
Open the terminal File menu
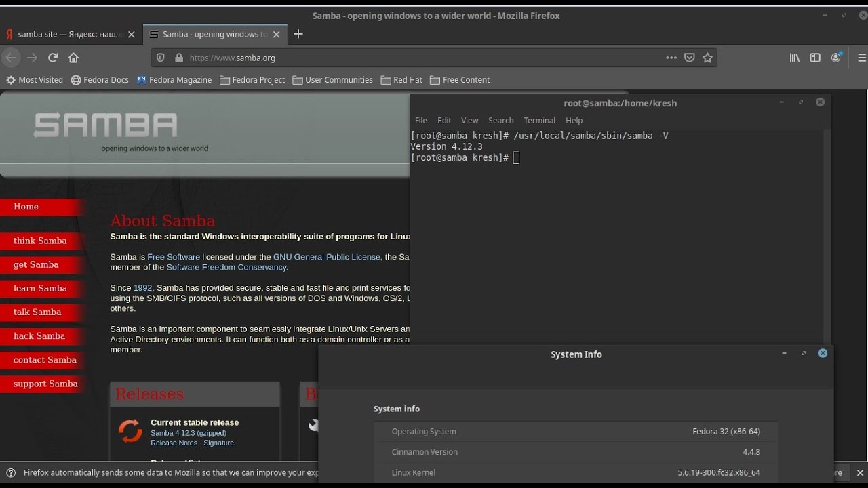tap(421, 120)
